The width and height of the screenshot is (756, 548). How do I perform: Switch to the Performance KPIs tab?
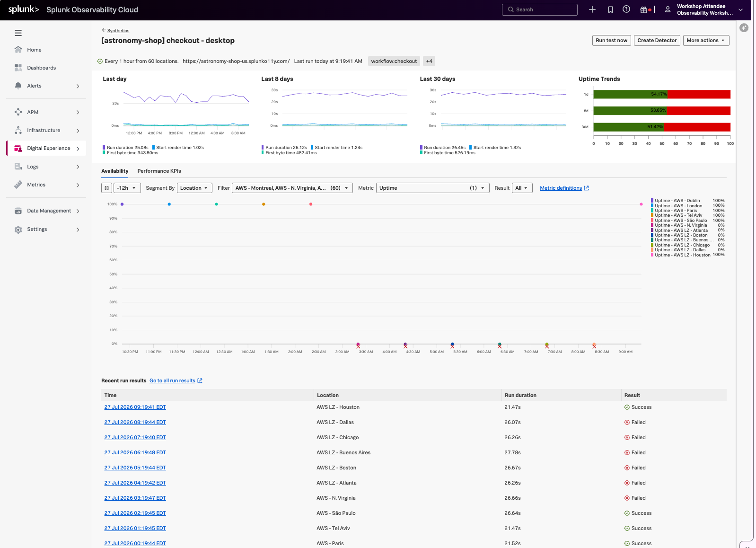point(159,171)
